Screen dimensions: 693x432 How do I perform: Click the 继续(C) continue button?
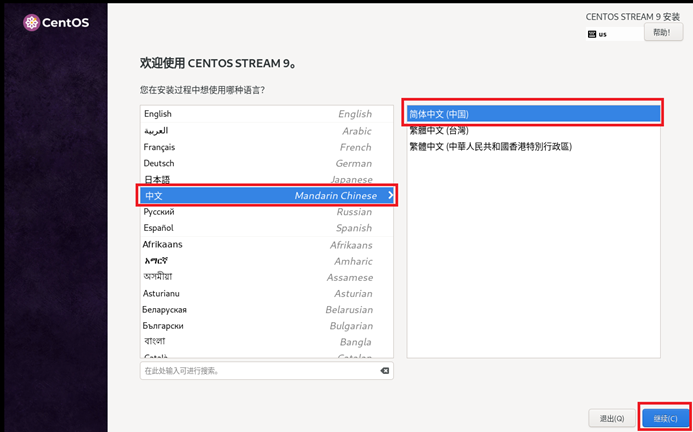666,418
